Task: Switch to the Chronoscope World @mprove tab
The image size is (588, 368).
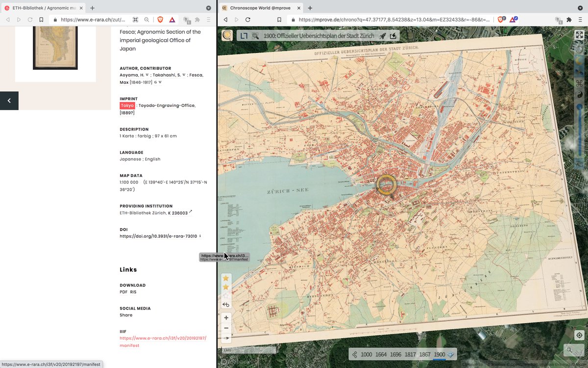Action: (261, 8)
